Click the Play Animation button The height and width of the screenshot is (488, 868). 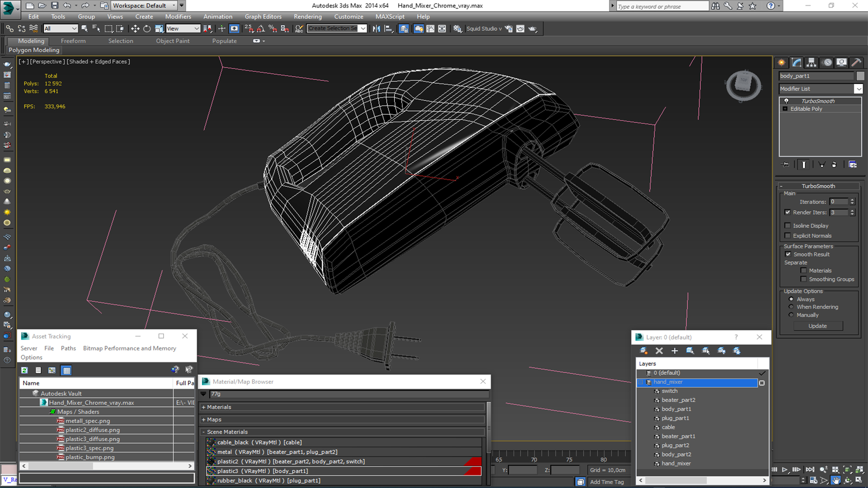785,470
